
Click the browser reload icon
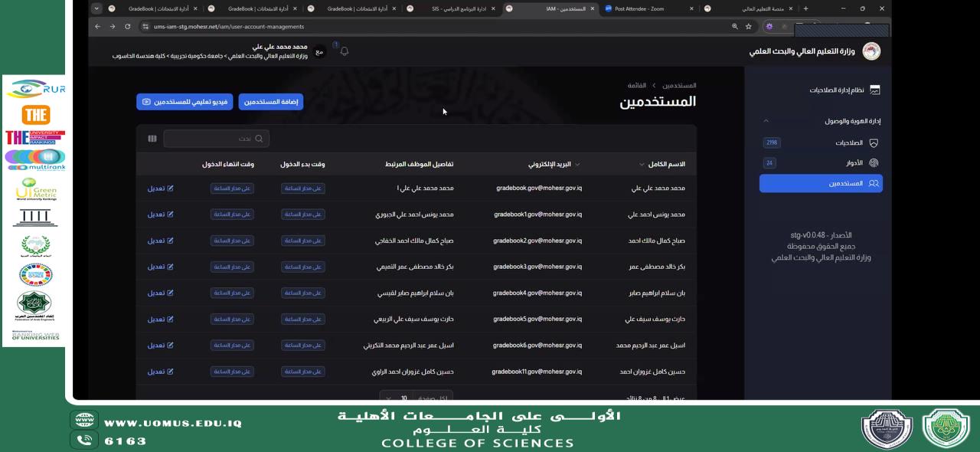tap(127, 27)
